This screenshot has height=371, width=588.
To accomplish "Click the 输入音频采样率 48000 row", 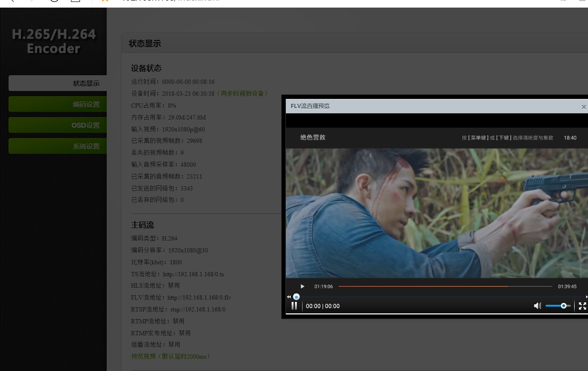I will [x=163, y=164].
